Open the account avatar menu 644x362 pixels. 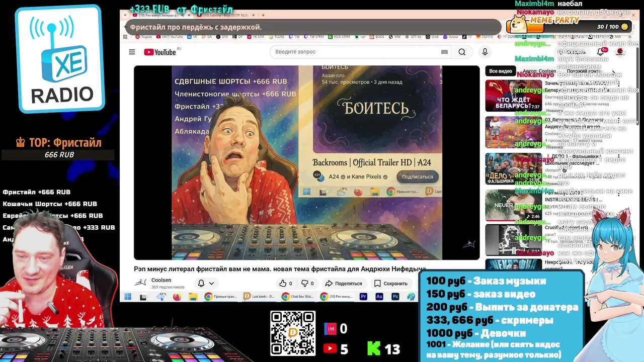coord(620,52)
